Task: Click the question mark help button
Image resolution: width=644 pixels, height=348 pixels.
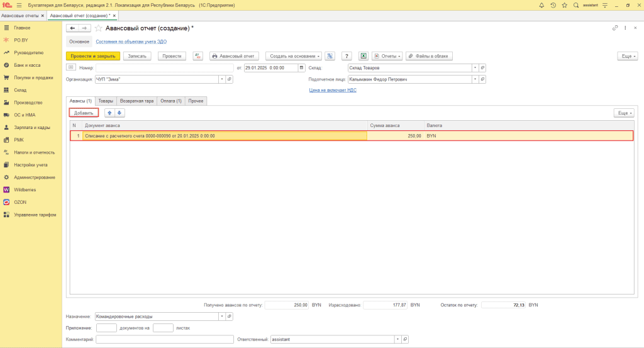Action: click(346, 56)
